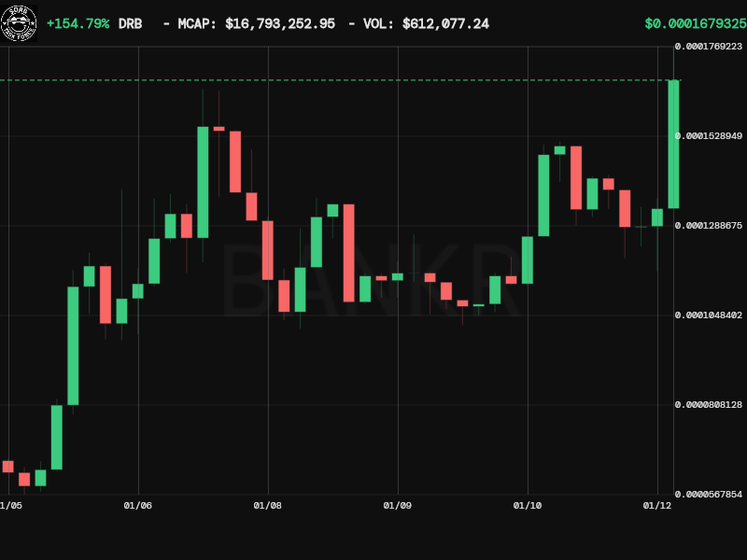Click the DRB ticker symbol
This screenshot has height=560, width=747.
click(130, 24)
